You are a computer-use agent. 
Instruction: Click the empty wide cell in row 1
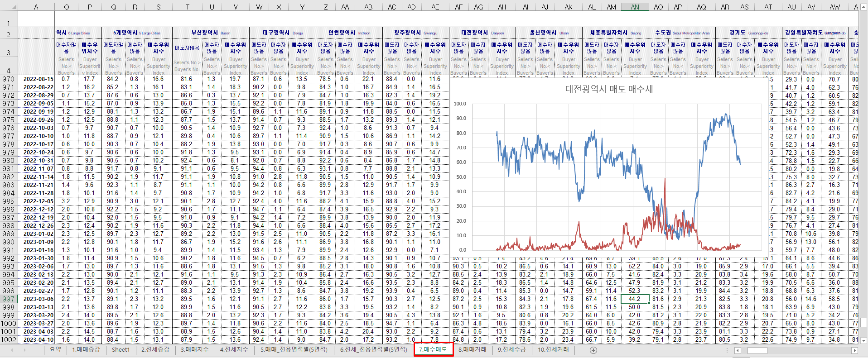click(x=456, y=19)
